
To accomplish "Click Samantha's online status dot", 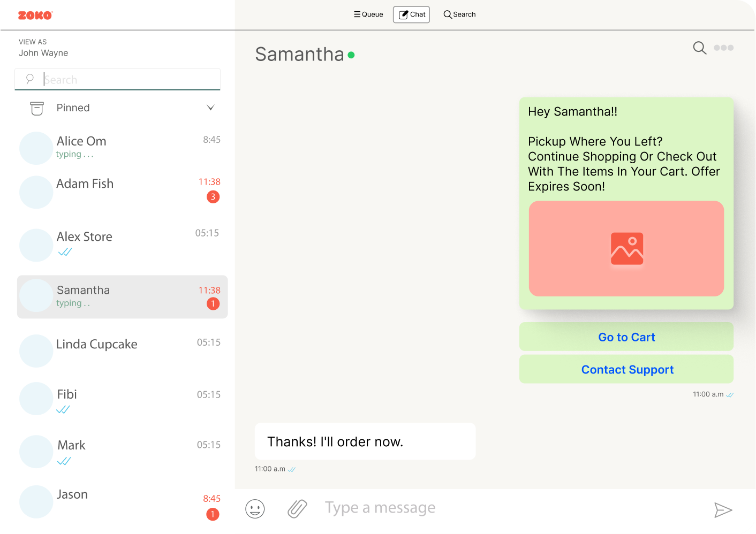I will (351, 55).
